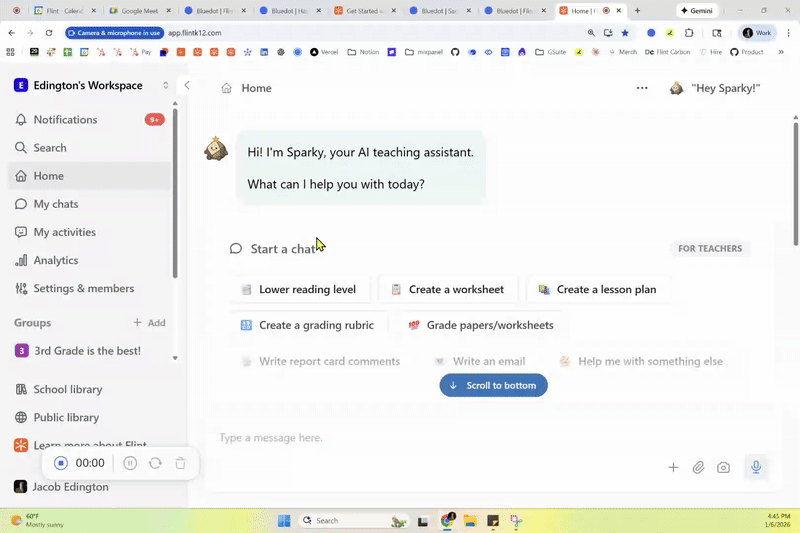Viewport: 800px width, 533px height.
Task: Open the three-dots more options menu
Action: [x=642, y=88]
